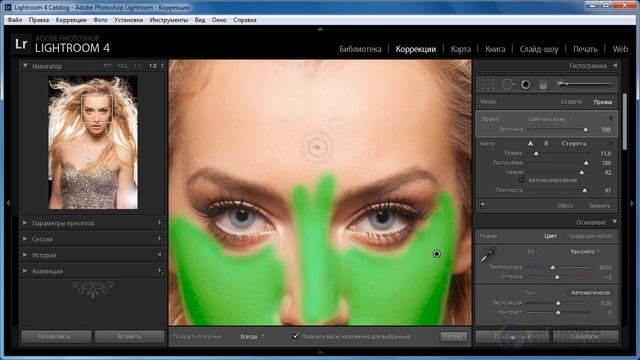Show the bottom filmstrip panel arrow
640x360 pixels.
pos(320,352)
